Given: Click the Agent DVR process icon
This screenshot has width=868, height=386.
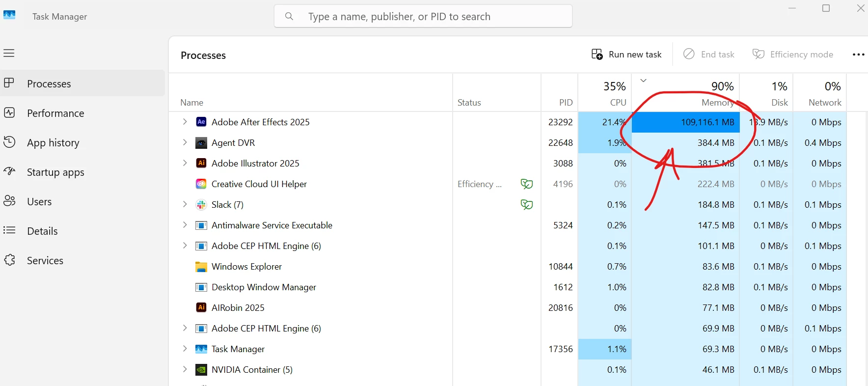Looking at the screenshot, I should [201, 143].
